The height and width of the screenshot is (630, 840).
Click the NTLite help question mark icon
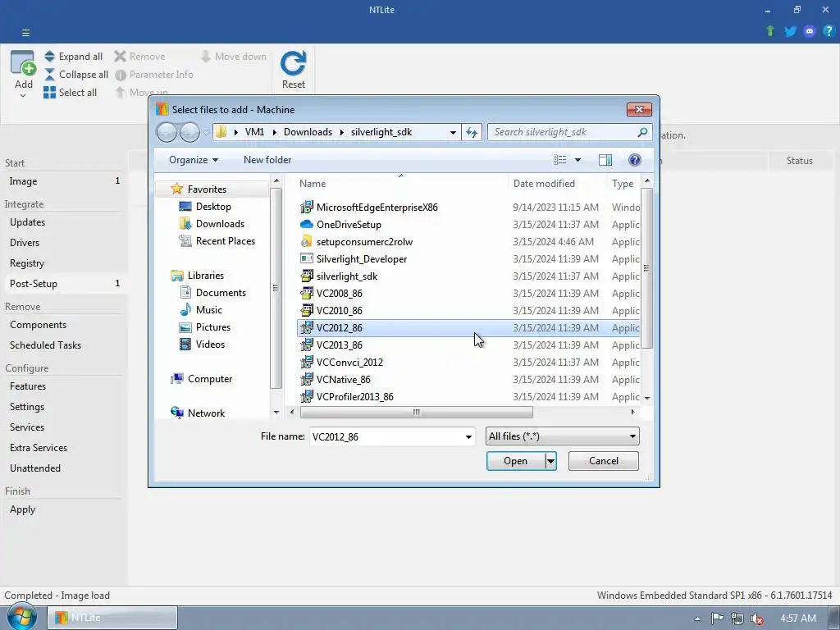pyautogui.click(x=829, y=31)
